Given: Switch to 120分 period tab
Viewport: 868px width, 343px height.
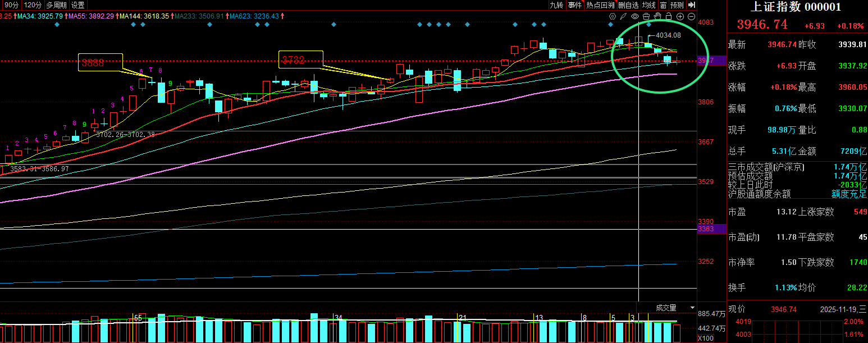Looking at the screenshot, I should tap(33, 5).
